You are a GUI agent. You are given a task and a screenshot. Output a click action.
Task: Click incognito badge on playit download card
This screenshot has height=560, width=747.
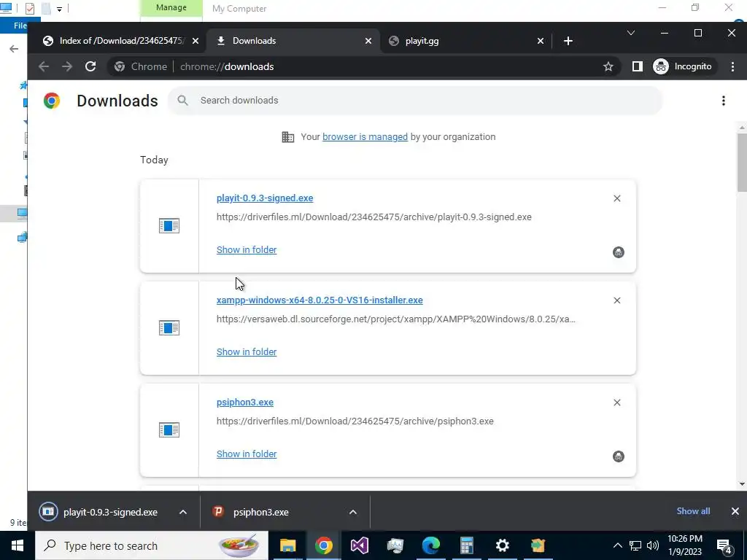(619, 252)
